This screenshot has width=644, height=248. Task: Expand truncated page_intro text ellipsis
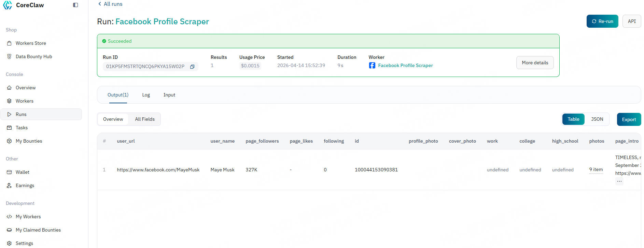(x=619, y=181)
